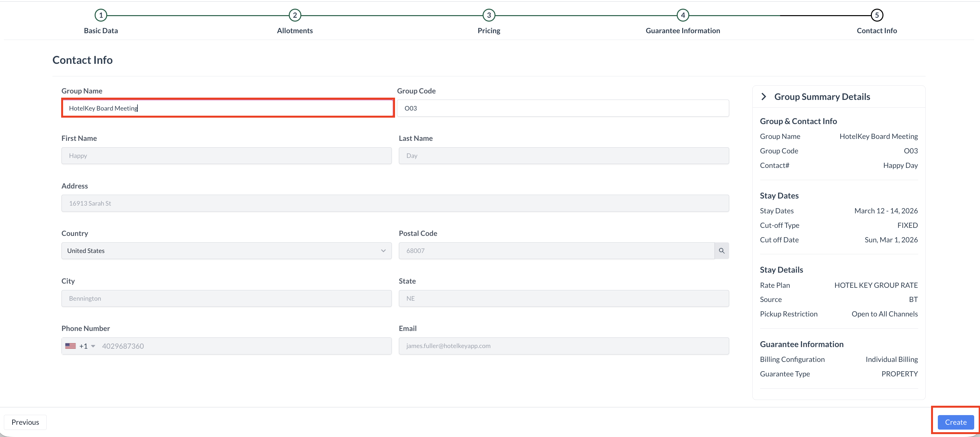Click step 2 Allotments circle
The height and width of the screenshot is (437, 980).
click(x=295, y=15)
